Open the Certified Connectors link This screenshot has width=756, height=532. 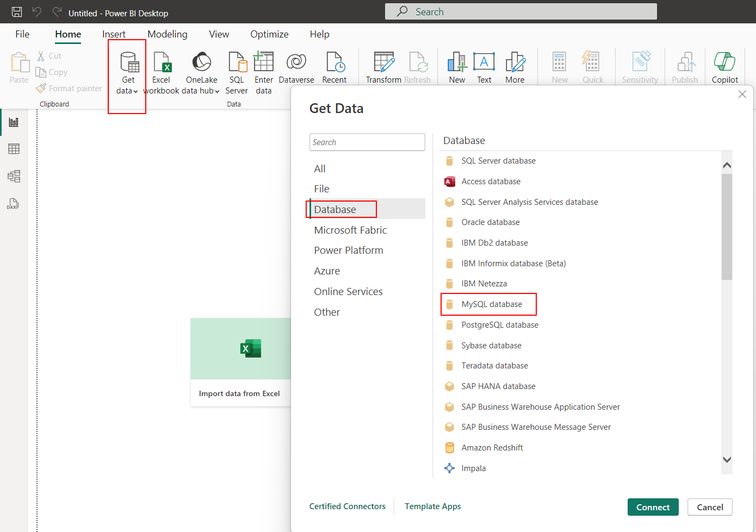(x=348, y=506)
